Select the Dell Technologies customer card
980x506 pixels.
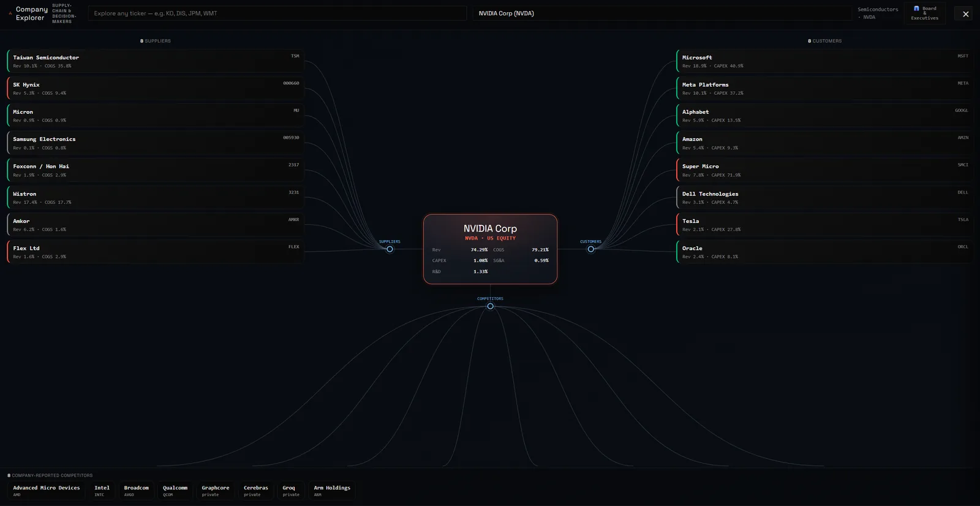click(824, 198)
